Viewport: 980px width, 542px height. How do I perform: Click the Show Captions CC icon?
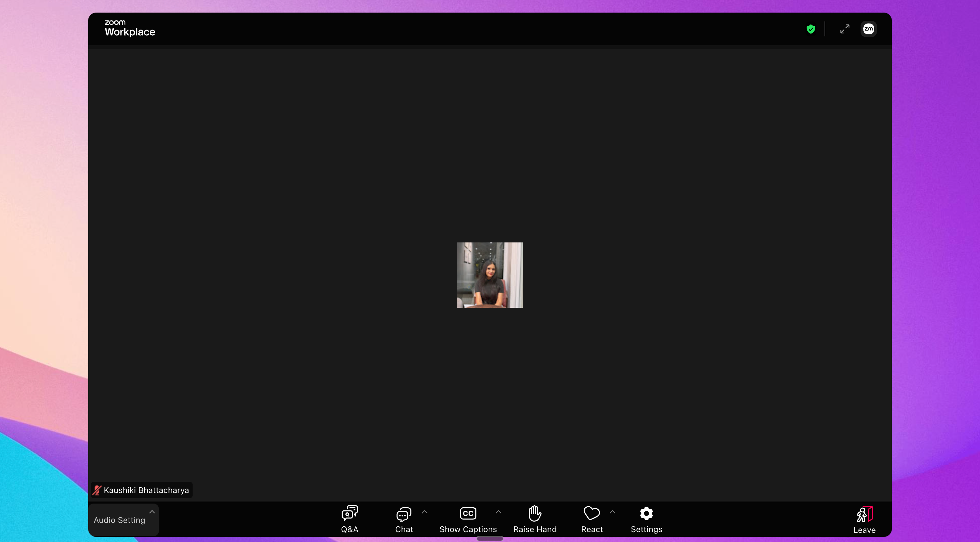click(x=468, y=513)
